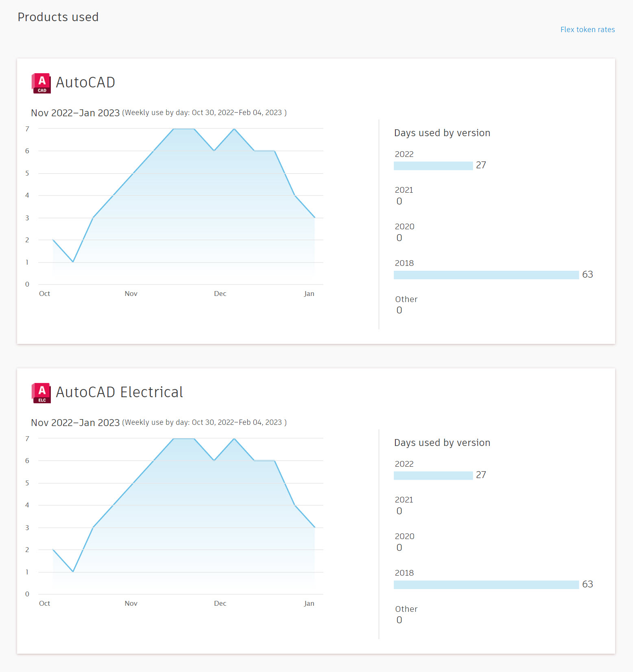Click the value 63 in AutoCAD card
This screenshot has height=672, width=633.
[x=587, y=275]
